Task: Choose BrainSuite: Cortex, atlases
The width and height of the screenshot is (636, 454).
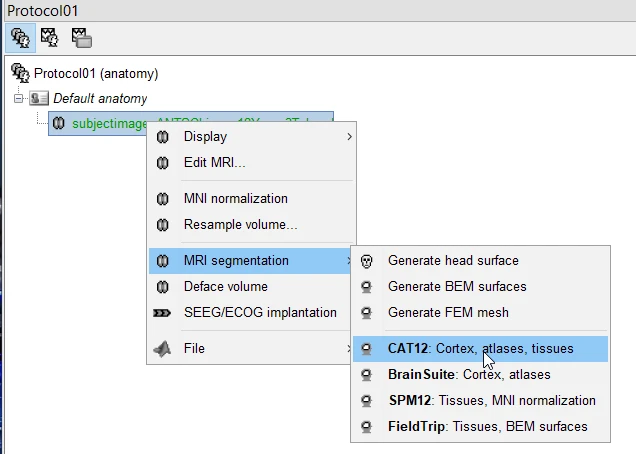Action: 468,374
